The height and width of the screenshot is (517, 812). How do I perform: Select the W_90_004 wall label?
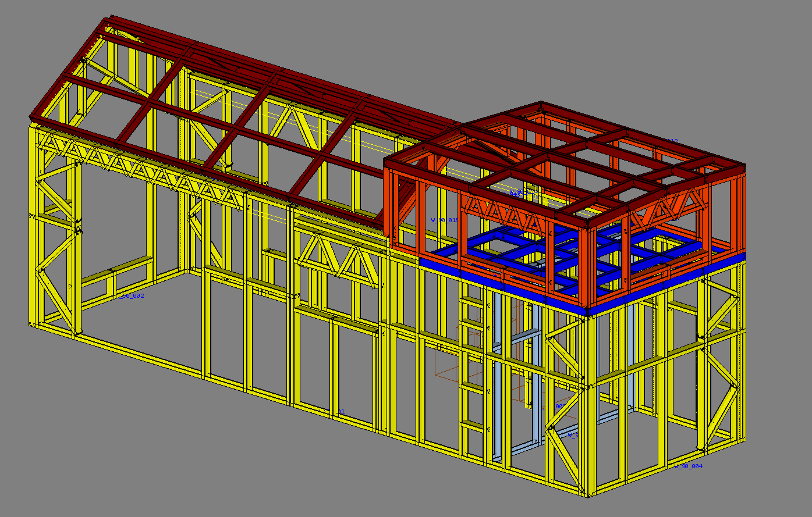(689, 466)
